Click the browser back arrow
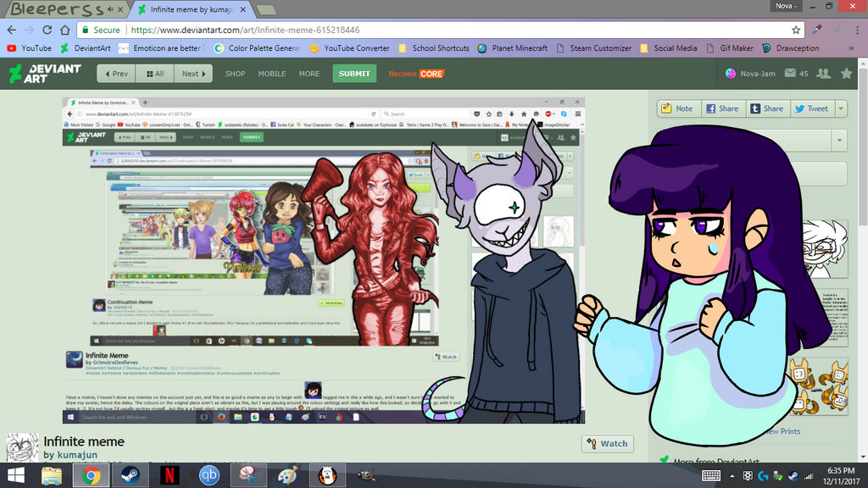This screenshot has height=488, width=868. (12, 30)
